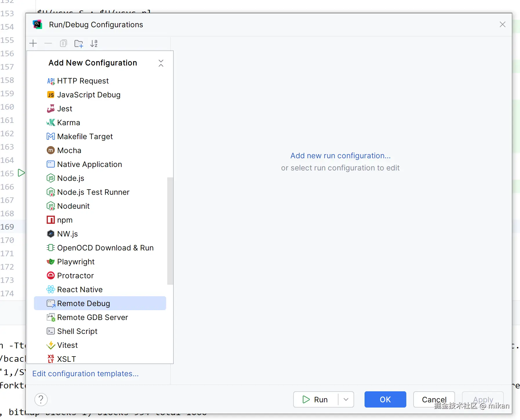
Task: Select the React Native list entry
Action: [x=100, y=290]
